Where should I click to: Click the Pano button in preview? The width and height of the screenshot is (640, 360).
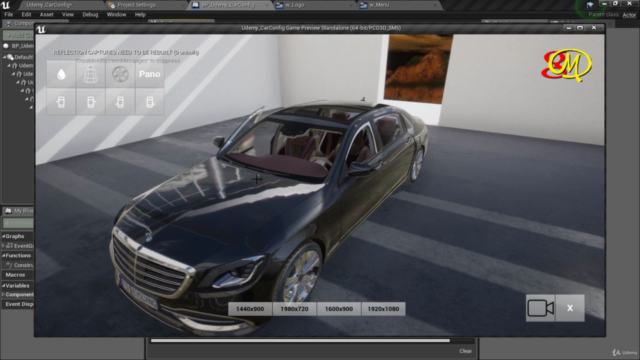click(150, 74)
